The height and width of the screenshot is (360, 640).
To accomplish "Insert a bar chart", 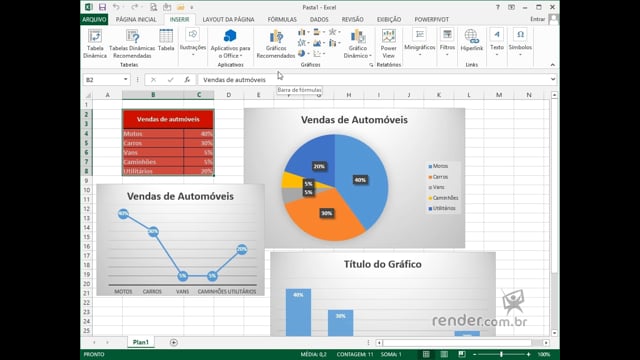I will click(x=319, y=32).
